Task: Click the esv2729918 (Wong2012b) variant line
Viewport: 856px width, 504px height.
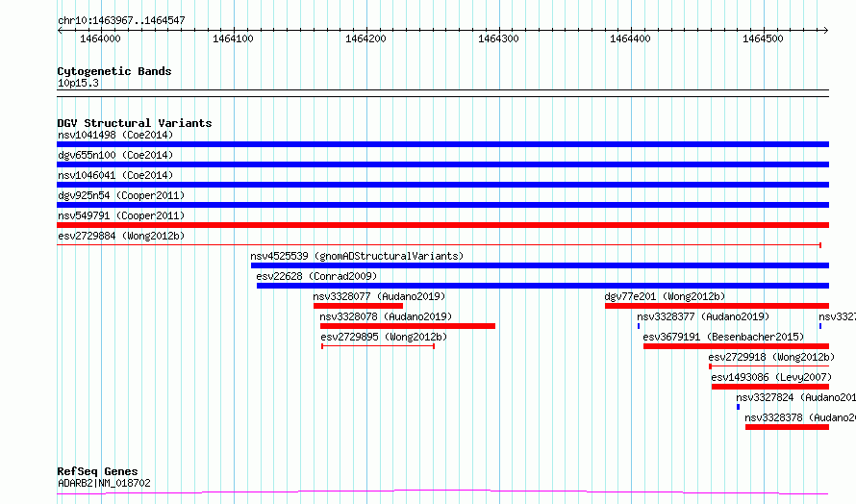Action: pos(768,366)
